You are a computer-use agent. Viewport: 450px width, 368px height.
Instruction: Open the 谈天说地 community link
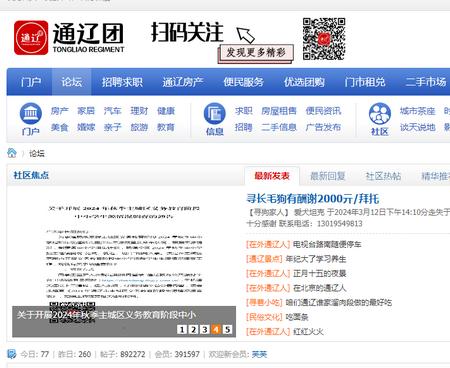tap(418, 127)
